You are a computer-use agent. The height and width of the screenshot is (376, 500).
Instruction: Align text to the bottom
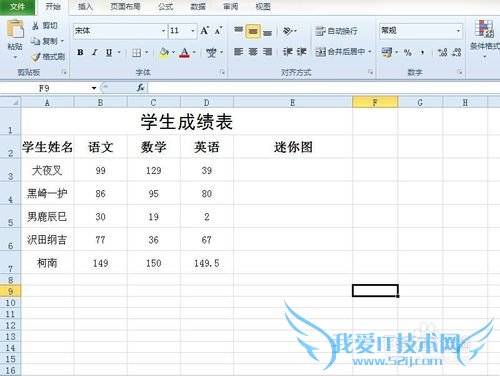pyautogui.click(x=267, y=32)
